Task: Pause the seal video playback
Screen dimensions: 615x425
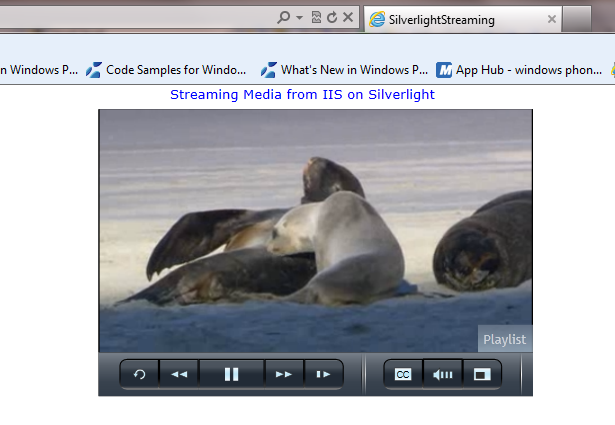Action: 231,374
